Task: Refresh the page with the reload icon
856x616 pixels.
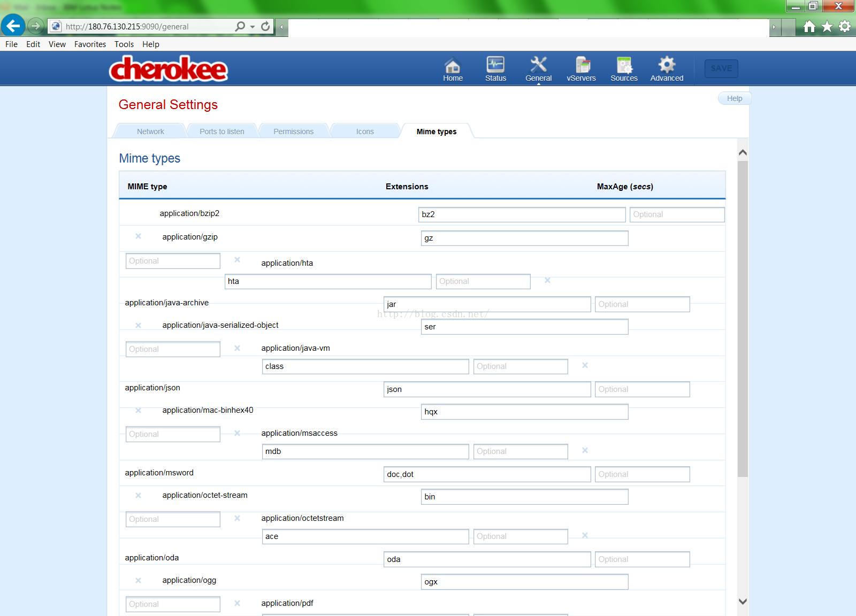Action: [265, 26]
